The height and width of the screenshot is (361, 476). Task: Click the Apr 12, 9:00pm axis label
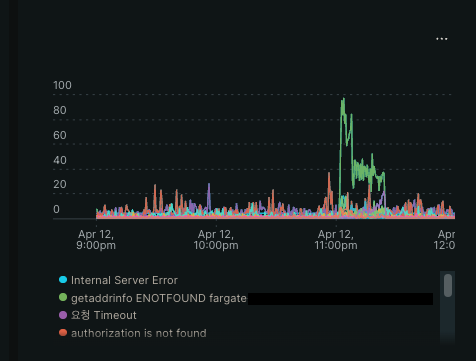pyautogui.click(x=96, y=240)
